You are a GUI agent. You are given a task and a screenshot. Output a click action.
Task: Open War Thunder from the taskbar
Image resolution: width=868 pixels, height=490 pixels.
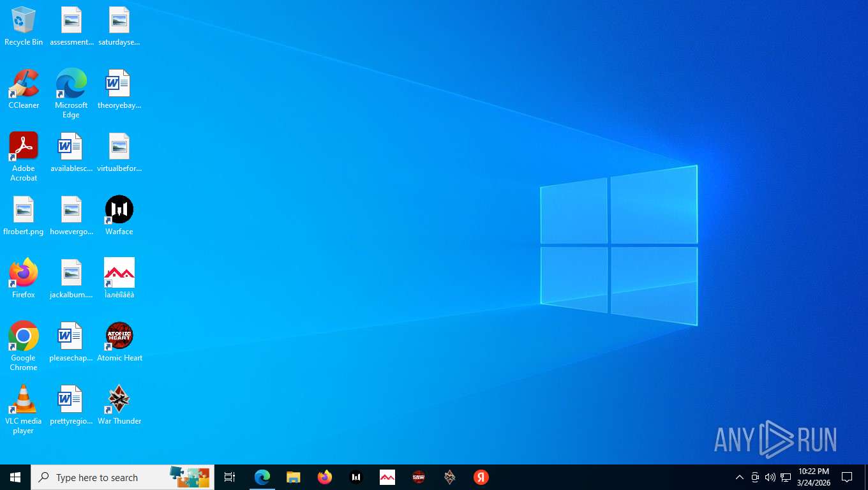450,477
